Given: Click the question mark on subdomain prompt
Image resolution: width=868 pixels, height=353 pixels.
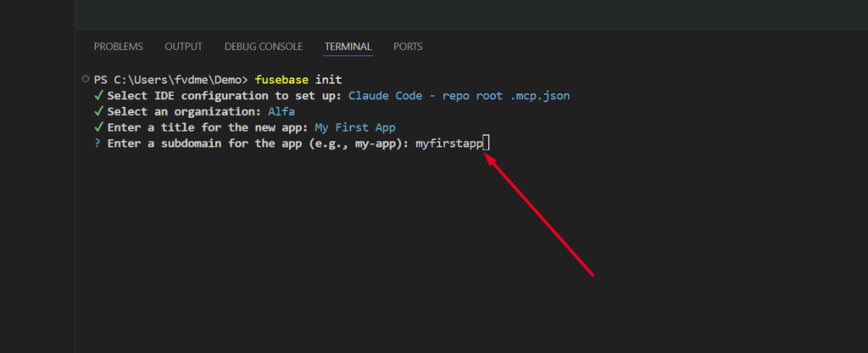Looking at the screenshot, I should tap(98, 143).
